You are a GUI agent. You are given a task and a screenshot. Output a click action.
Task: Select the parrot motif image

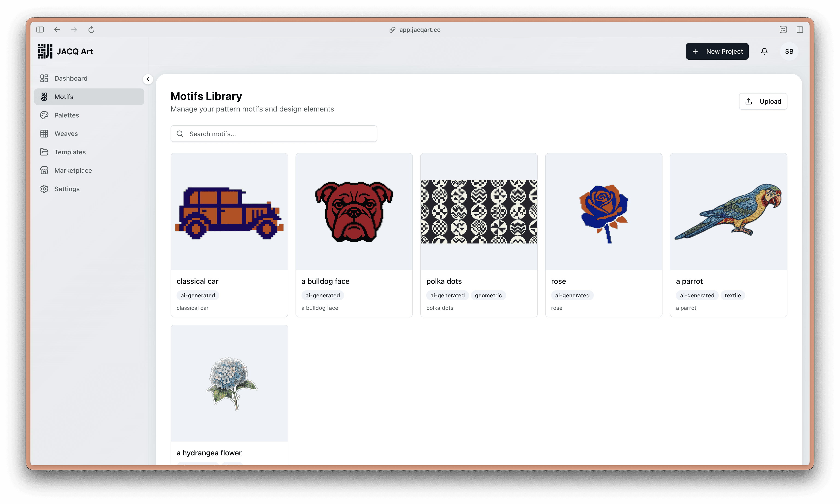728,212
